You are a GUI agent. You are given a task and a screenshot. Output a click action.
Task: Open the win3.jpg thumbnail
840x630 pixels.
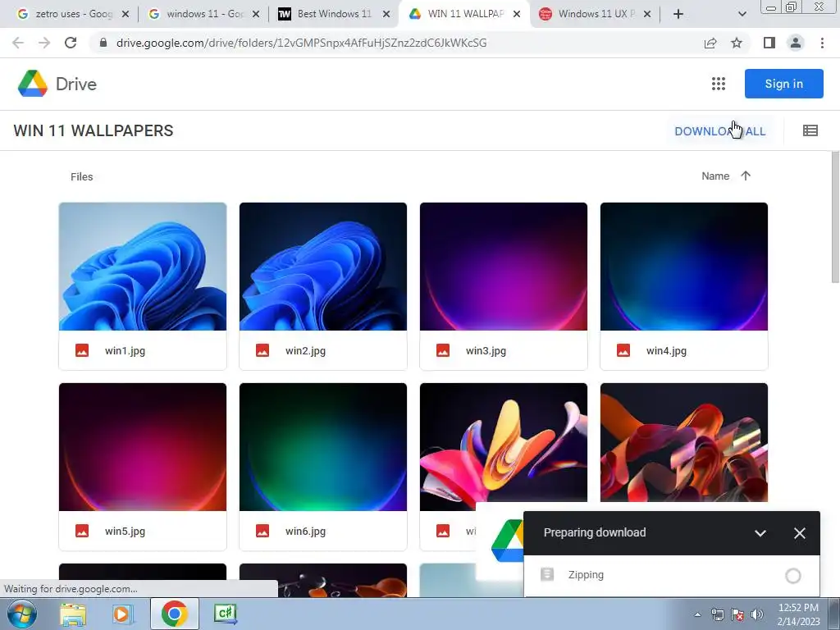tap(504, 267)
